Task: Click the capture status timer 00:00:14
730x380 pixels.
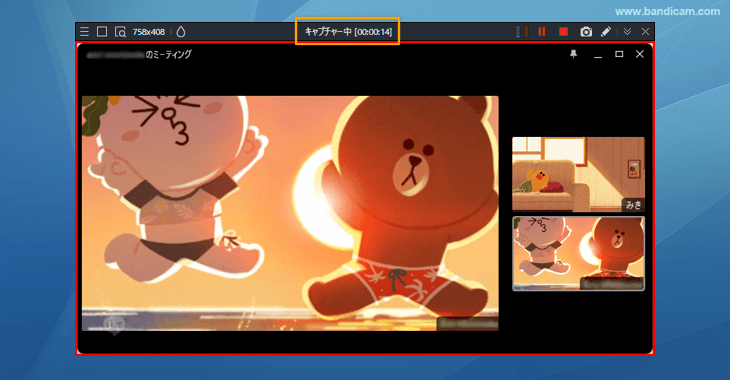Action: [348, 32]
